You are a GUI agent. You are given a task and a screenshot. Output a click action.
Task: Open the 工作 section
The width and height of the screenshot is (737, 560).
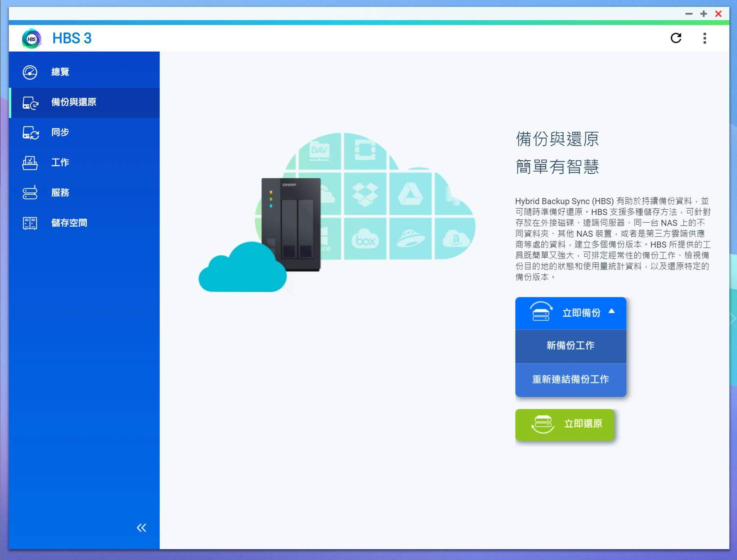coord(84,163)
